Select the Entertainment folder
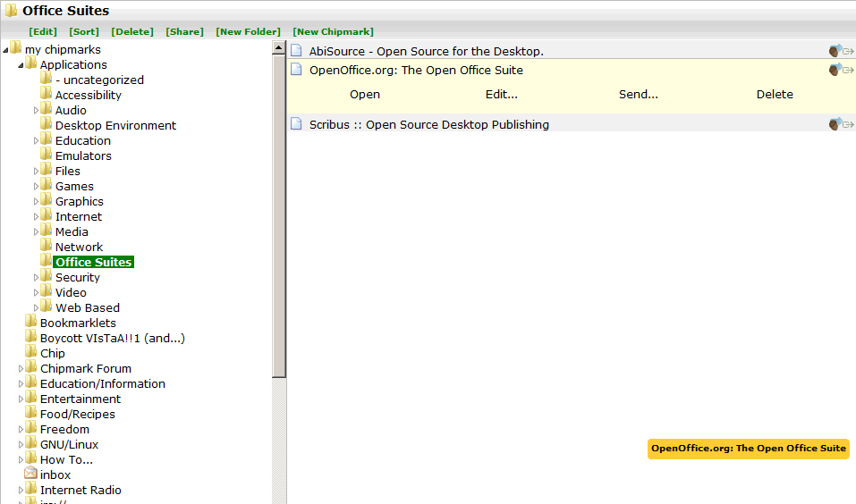 [x=81, y=399]
